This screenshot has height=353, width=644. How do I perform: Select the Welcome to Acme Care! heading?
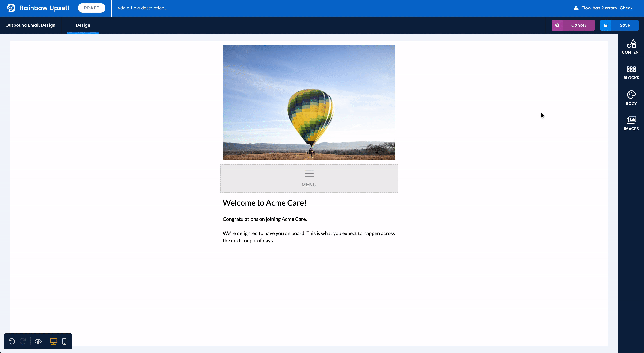coord(264,203)
